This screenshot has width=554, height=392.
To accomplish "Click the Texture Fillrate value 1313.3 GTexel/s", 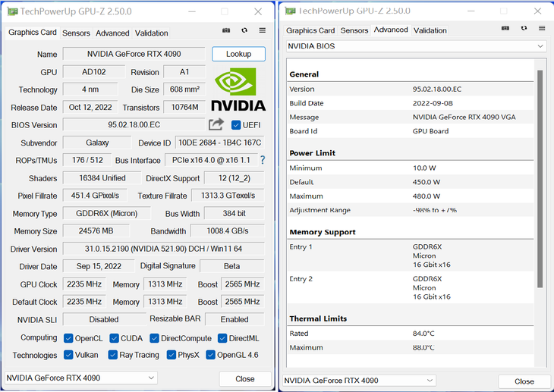I will coord(228,196).
